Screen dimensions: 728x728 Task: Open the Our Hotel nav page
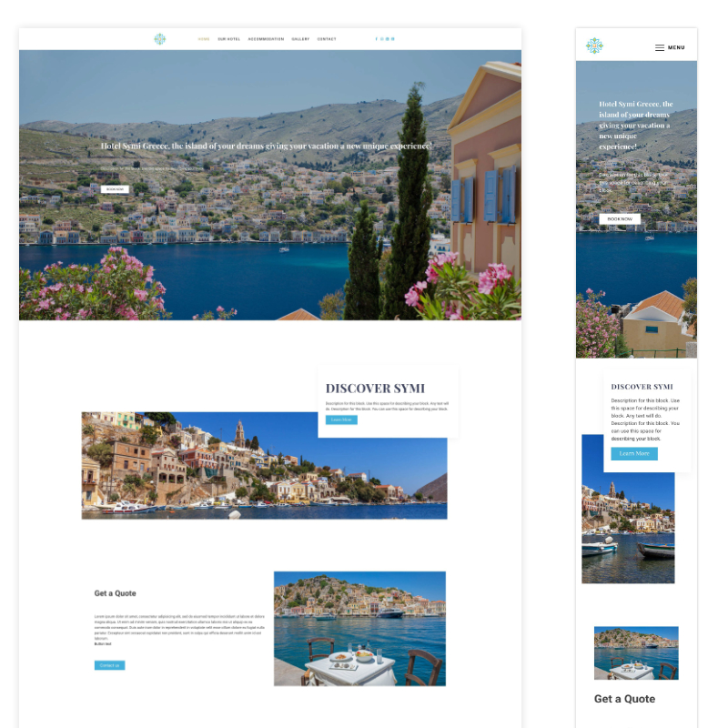[229, 39]
